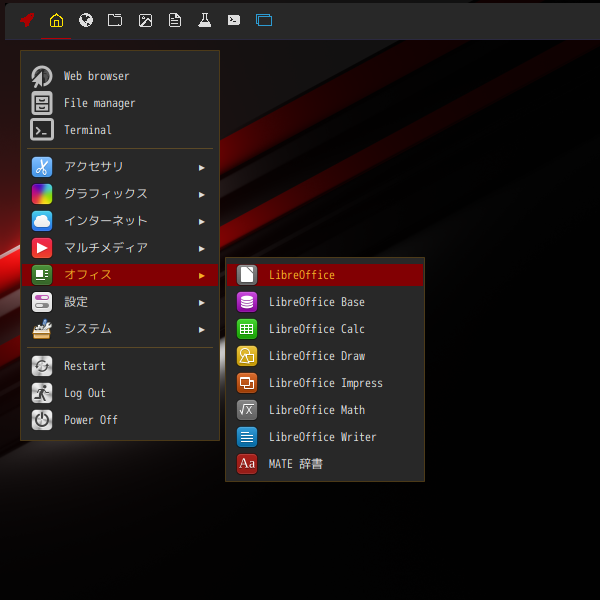The height and width of the screenshot is (600, 600).
Task: Select the アクセサリ category label
Action: point(94,167)
